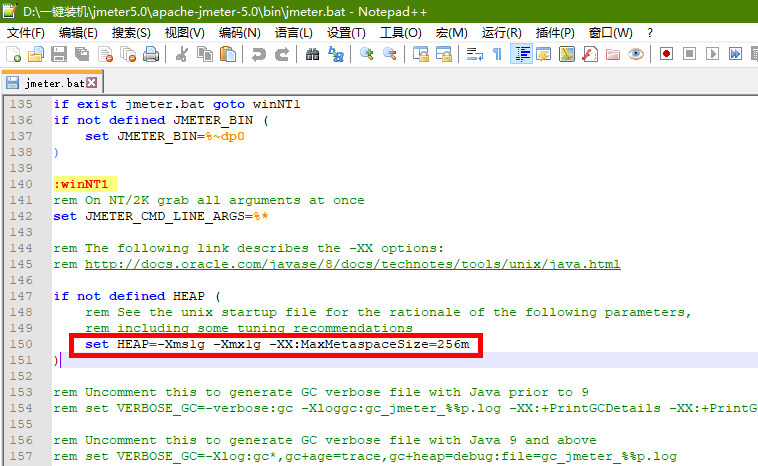The height and width of the screenshot is (466, 758).
Task: Open folder as workspace icon
Action: click(613, 54)
